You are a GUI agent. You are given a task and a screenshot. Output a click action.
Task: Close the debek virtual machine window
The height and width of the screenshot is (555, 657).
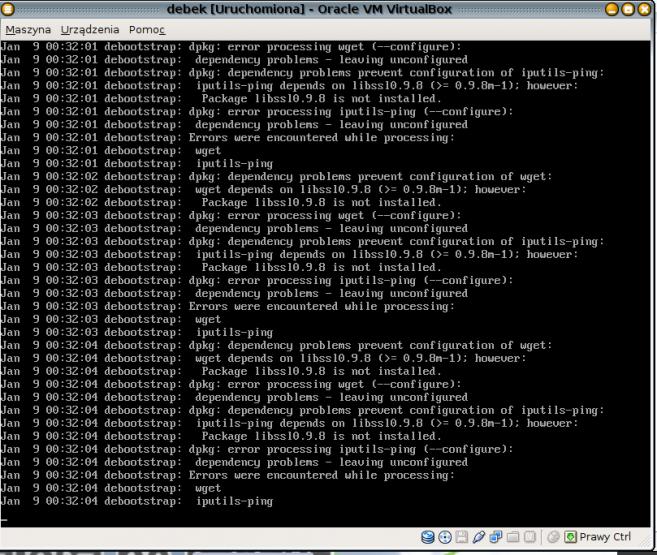click(645, 9)
